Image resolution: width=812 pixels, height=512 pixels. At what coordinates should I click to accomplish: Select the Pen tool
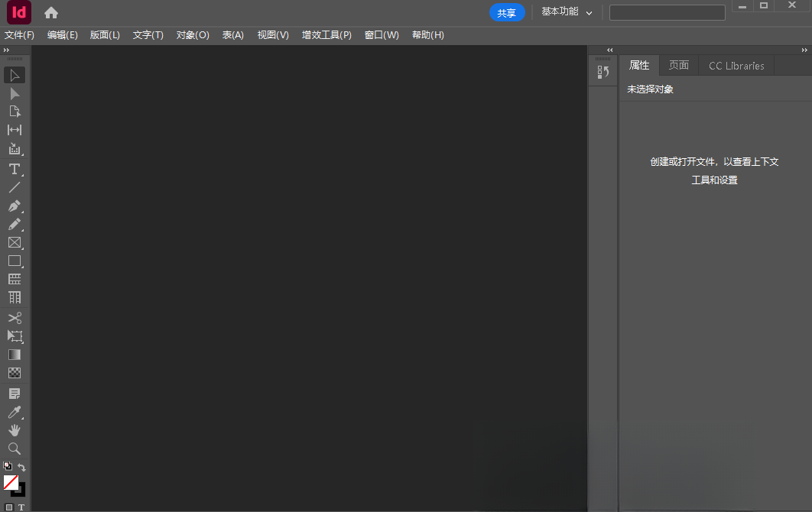[x=15, y=206]
